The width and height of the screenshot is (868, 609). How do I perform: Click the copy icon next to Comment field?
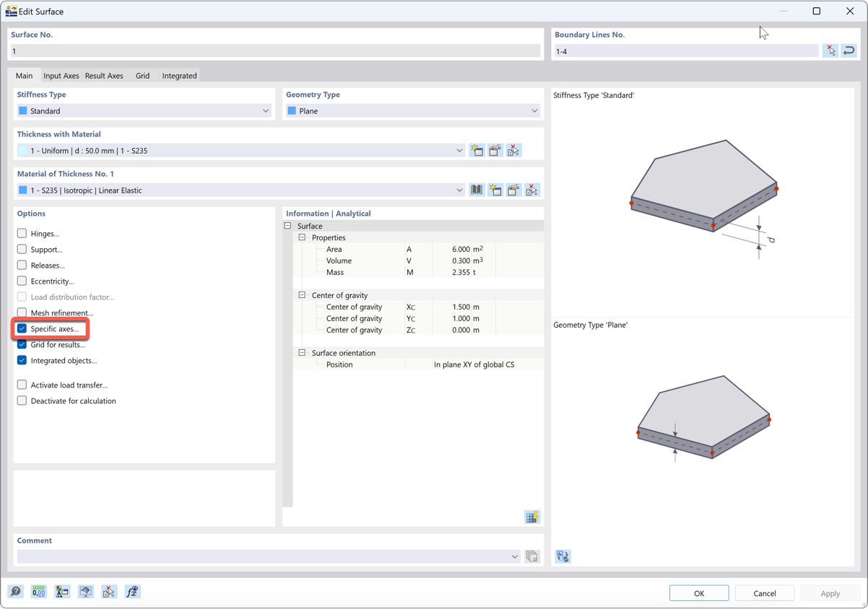pos(531,556)
